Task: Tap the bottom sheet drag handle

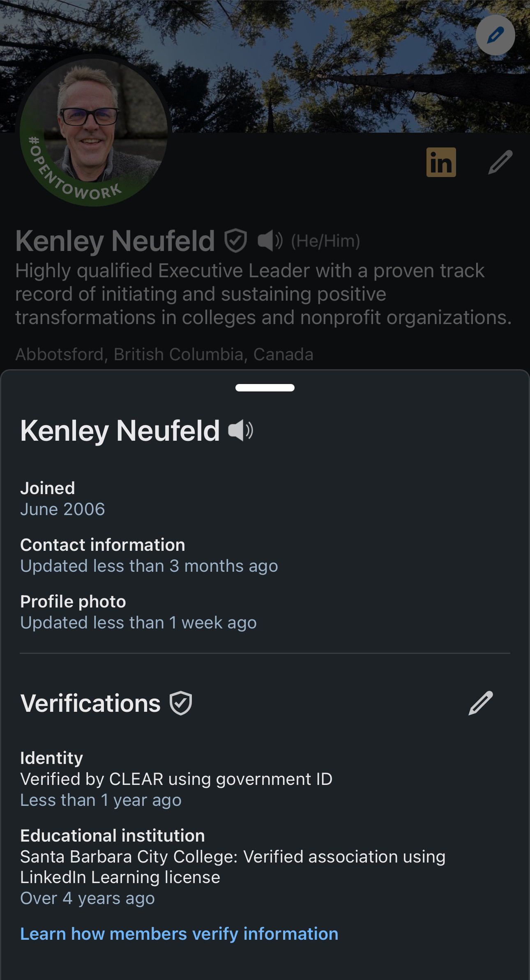Action: pos(265,388)
